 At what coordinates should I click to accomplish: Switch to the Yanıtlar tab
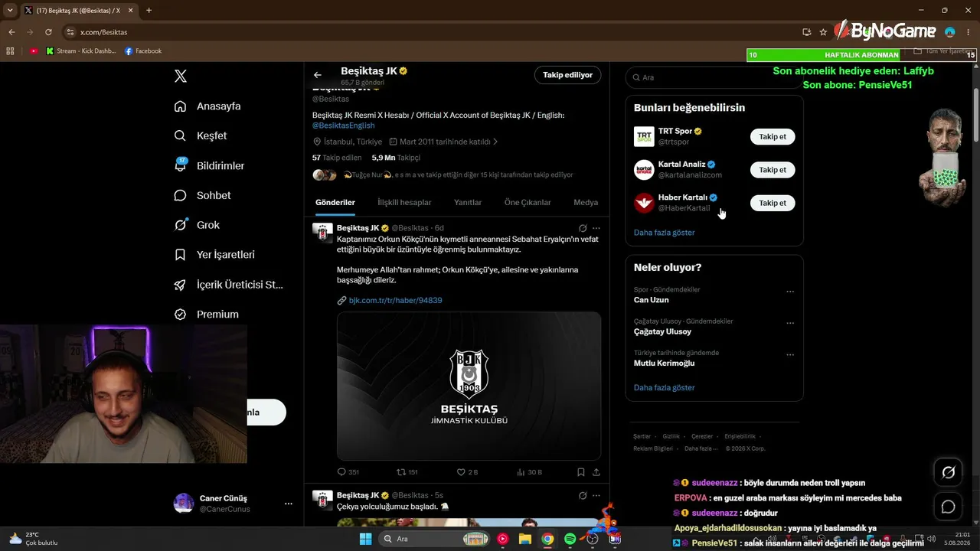(468, 203)
